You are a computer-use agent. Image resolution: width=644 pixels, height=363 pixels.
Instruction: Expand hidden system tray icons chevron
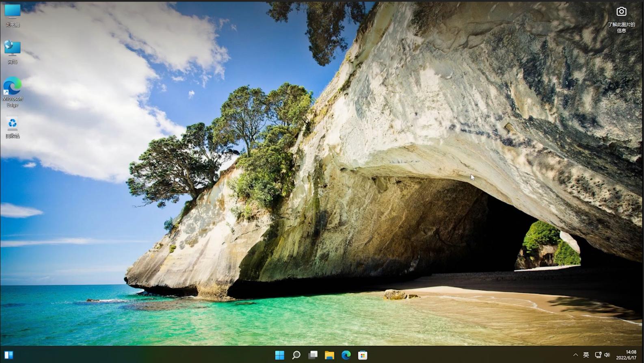pos(575,355)
